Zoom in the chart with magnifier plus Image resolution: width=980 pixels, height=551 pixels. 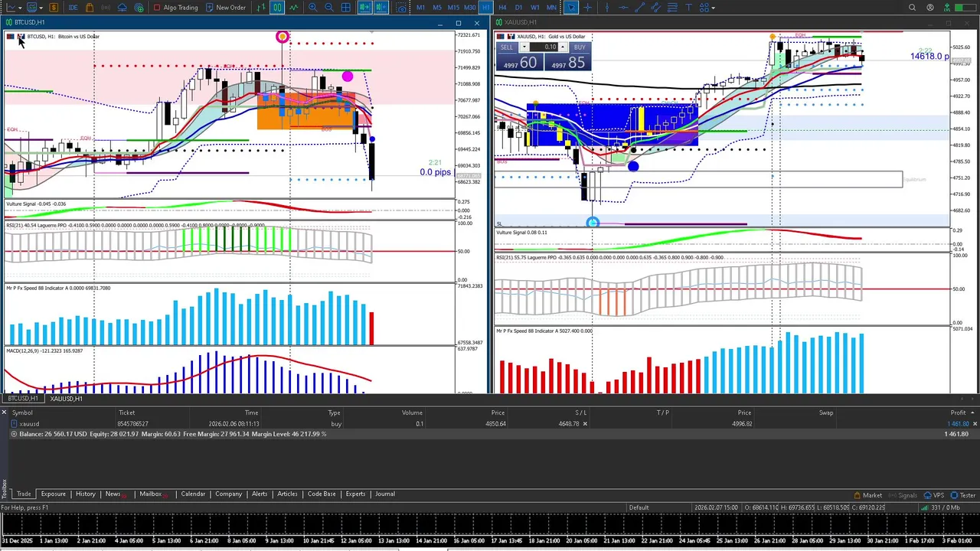[313, 8]
